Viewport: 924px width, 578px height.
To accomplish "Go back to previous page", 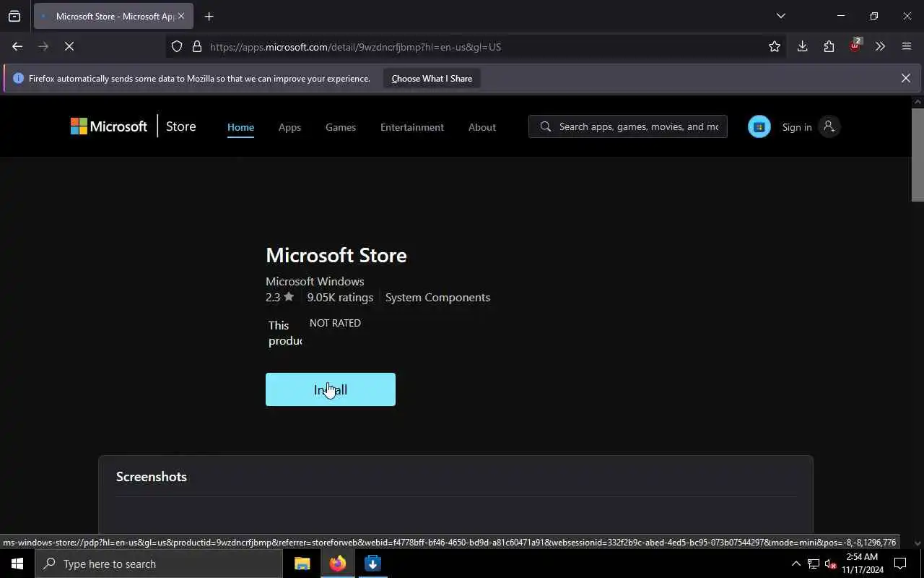I will [17, 46].
